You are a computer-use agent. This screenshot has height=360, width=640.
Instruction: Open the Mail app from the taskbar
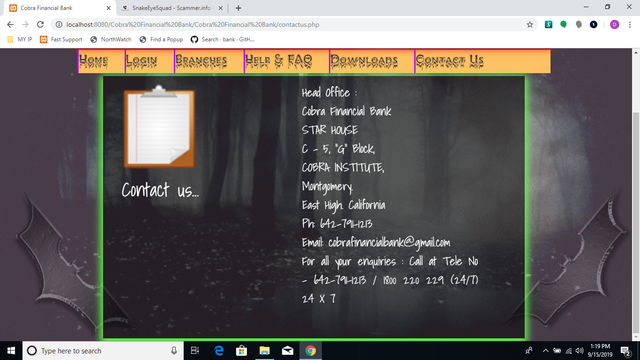tap(287, 351)
